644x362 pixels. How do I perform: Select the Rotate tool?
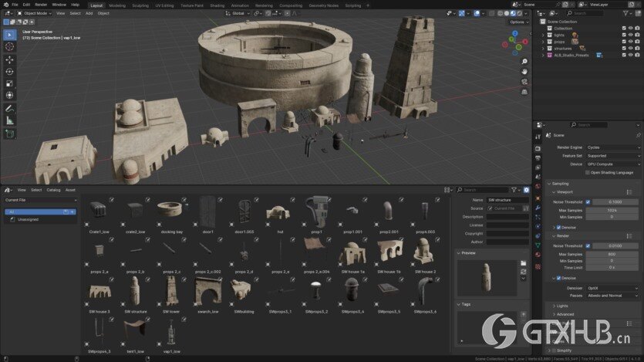(x=10, y=72)
